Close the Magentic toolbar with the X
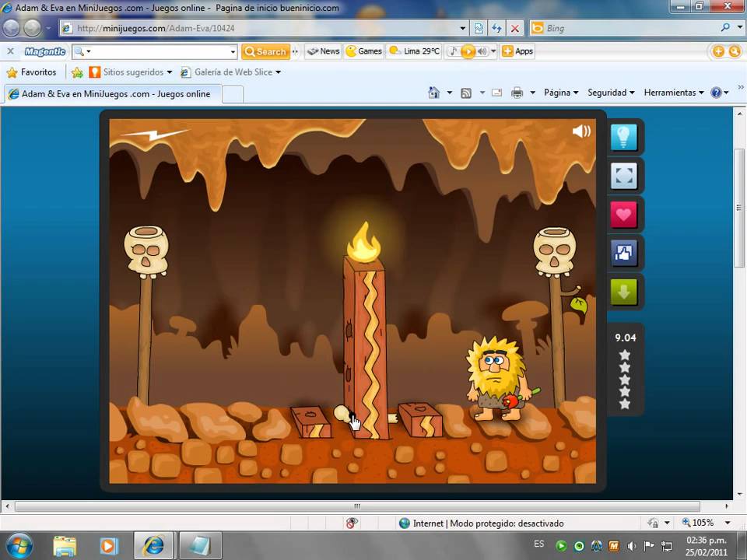747x560 pixels. tap(10, 51)
